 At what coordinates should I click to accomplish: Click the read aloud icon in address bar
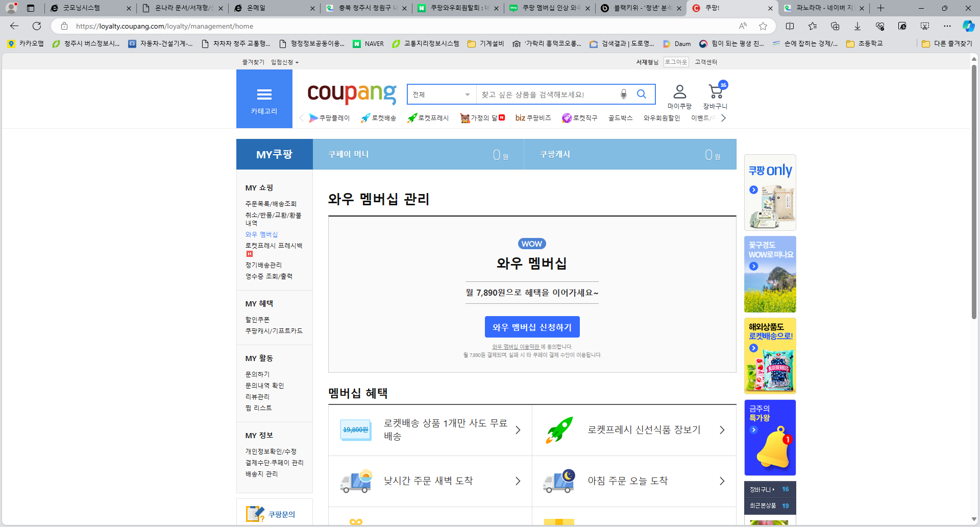[x=743, y=26]
